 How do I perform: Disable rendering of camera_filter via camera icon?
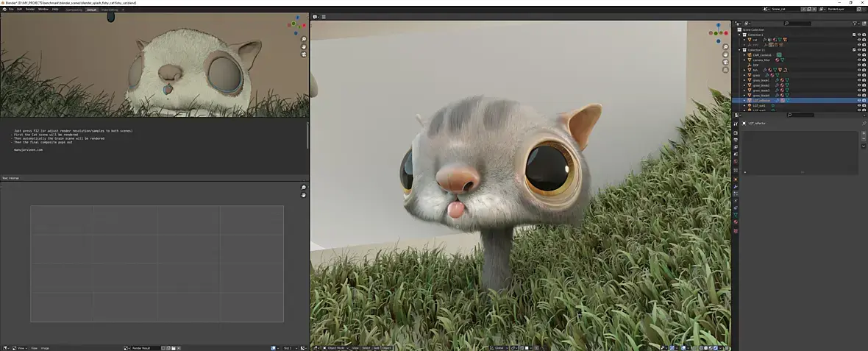(864, 60)
